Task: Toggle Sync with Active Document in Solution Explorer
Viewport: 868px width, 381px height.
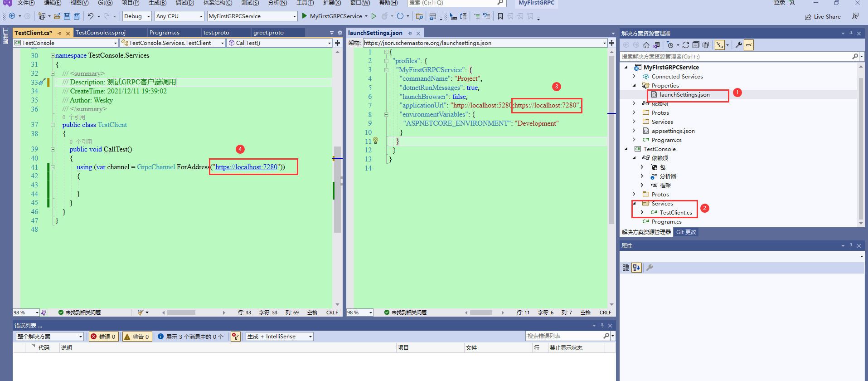Action: click(x=720, y=45)
